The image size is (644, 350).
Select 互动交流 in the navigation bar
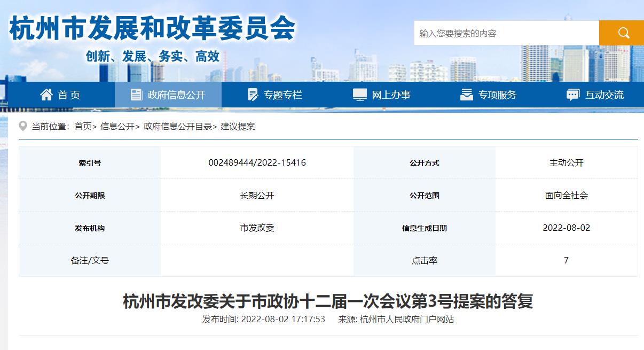[604, 95]
